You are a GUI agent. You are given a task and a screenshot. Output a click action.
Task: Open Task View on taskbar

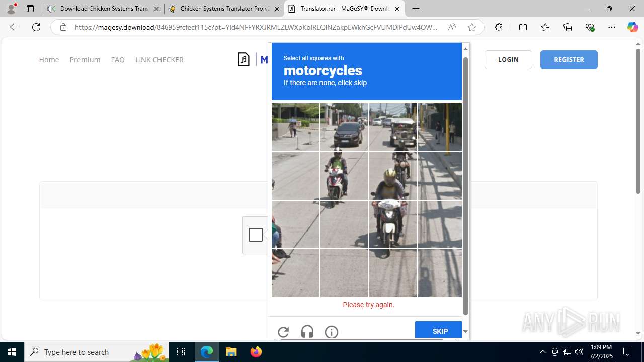click(181, 352)
